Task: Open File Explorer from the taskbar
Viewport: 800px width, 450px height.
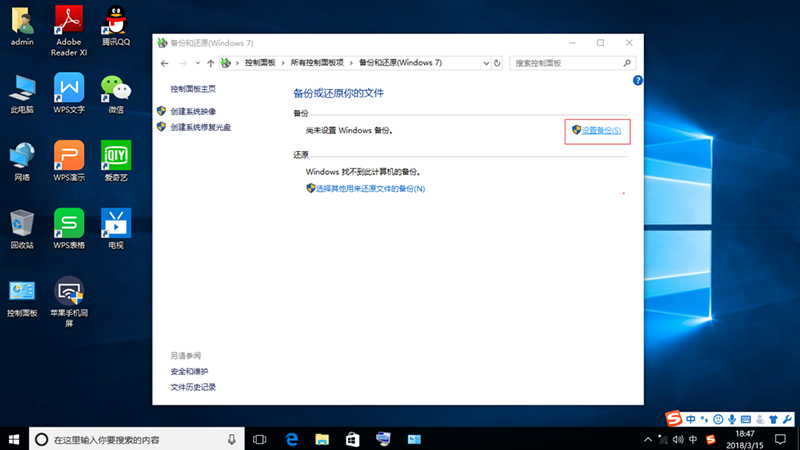Action: click(x=322, y=439)
